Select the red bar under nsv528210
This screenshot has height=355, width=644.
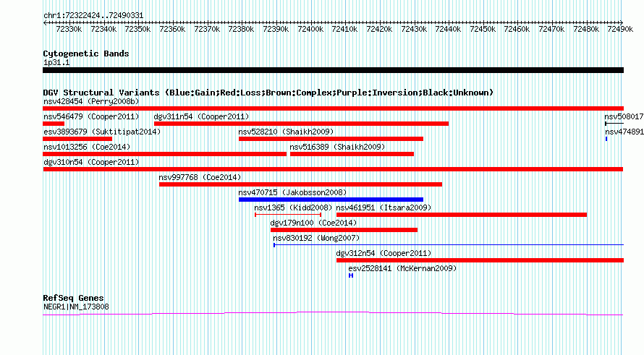331,139
